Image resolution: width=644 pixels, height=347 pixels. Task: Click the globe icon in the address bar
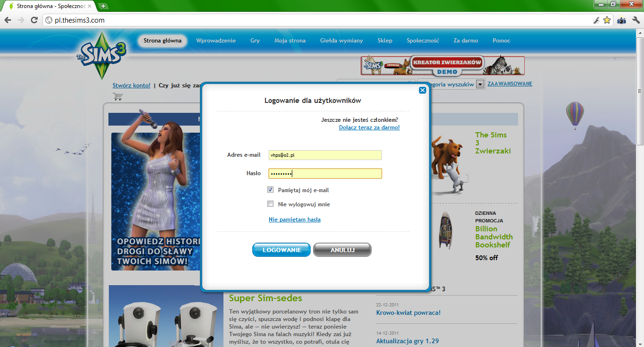pos(49,20)
